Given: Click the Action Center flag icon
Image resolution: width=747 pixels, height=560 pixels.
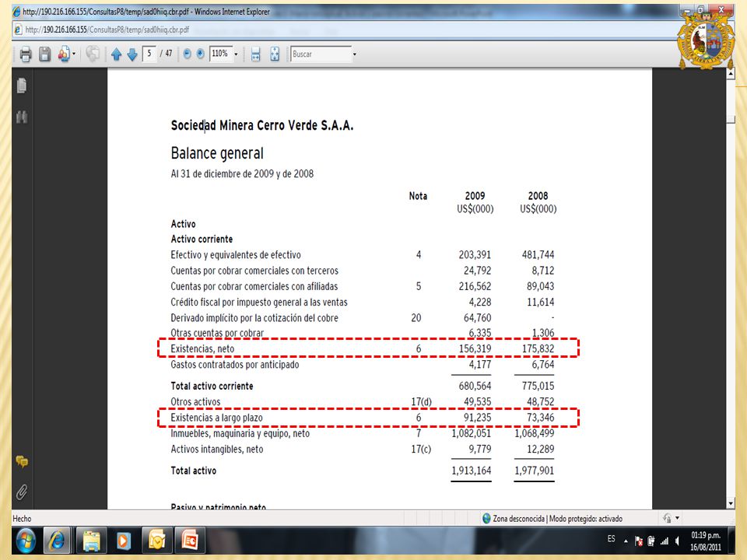Looking at the screenshot, I should (640, 541).
